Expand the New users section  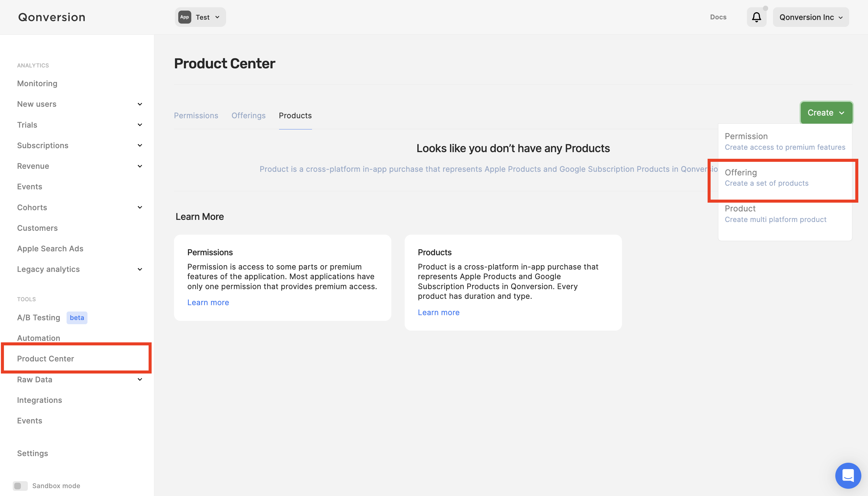click(140, 104)
